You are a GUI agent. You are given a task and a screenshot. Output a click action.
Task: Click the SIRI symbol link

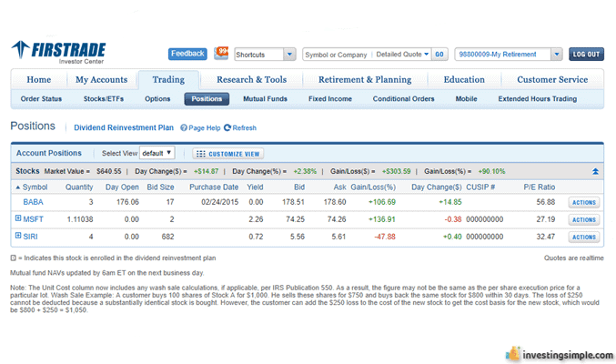(x=30, y=237)
